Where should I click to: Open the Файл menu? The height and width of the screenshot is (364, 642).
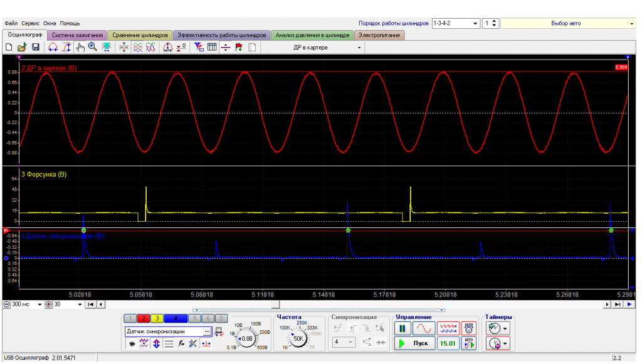[x=11, y=23]
